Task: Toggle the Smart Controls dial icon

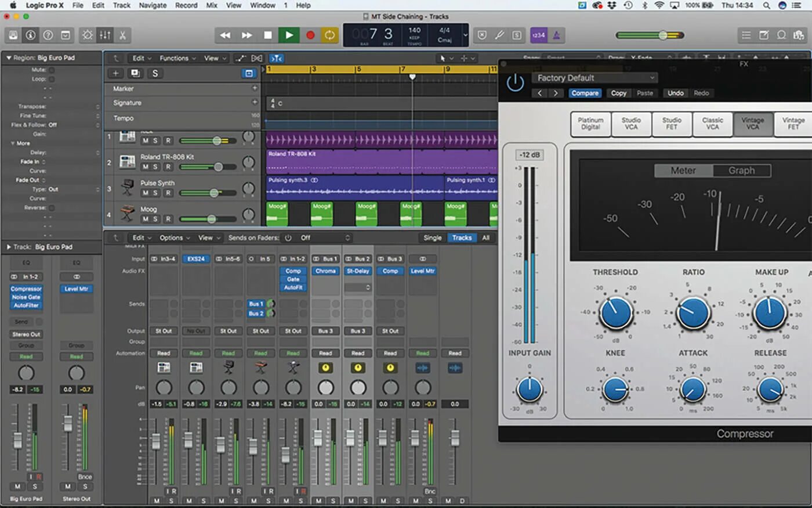Action: click(x=88, y=35)
